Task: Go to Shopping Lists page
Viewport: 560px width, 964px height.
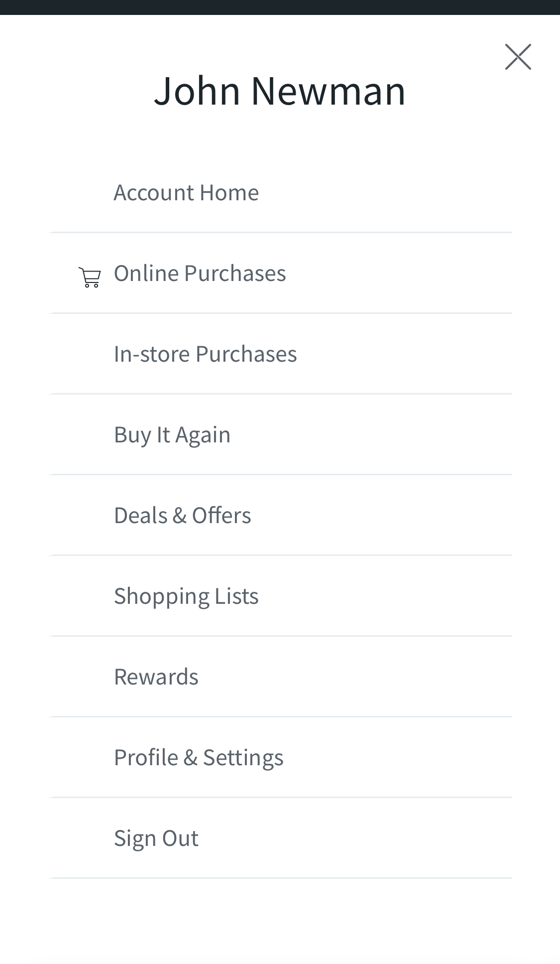Action: point(186,595)
